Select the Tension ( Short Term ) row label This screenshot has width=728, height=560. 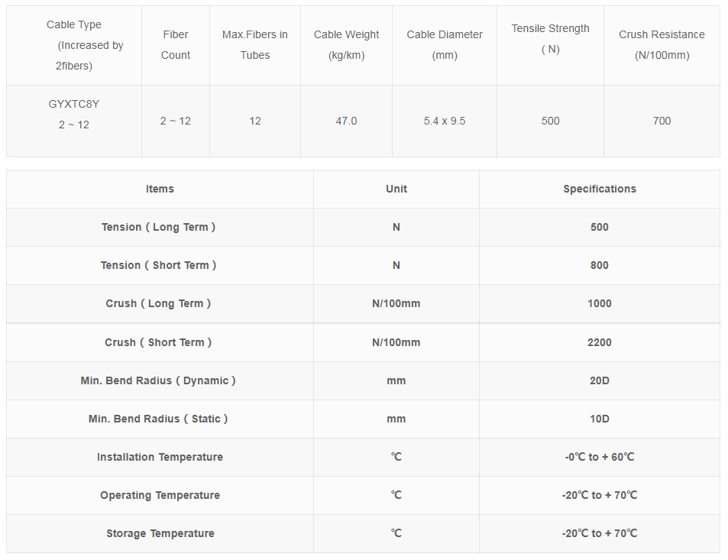(159, 265)
